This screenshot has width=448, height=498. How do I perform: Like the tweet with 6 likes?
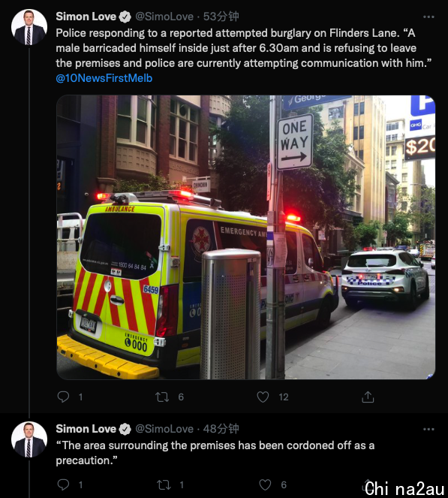[265, 484]
